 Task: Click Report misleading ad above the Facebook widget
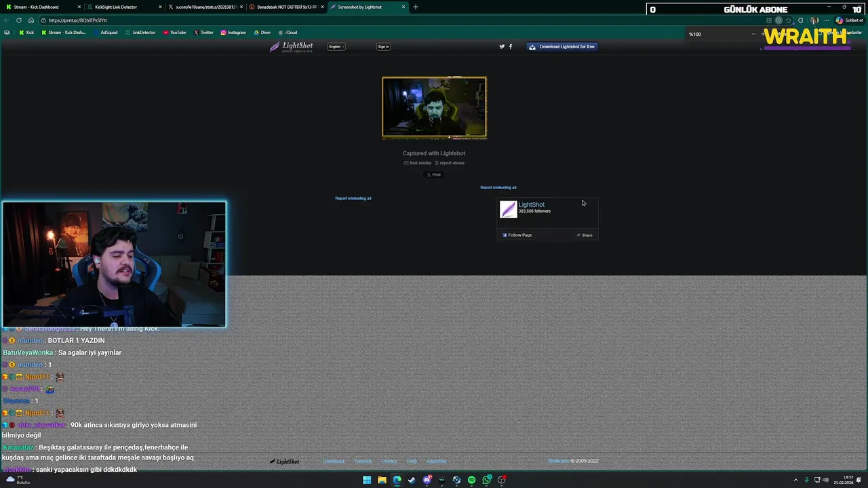point(498,188)
